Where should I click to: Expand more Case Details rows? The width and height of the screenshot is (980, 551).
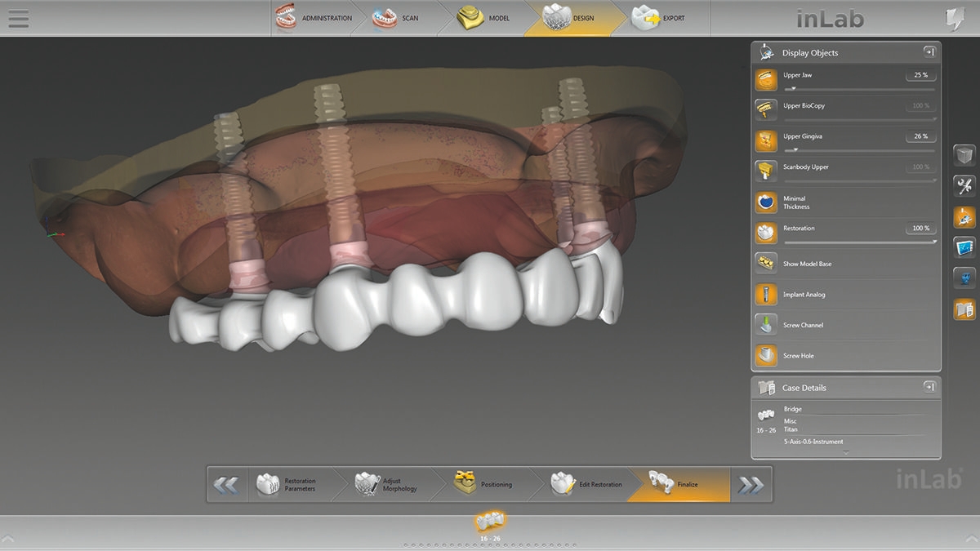pos(846,452)
